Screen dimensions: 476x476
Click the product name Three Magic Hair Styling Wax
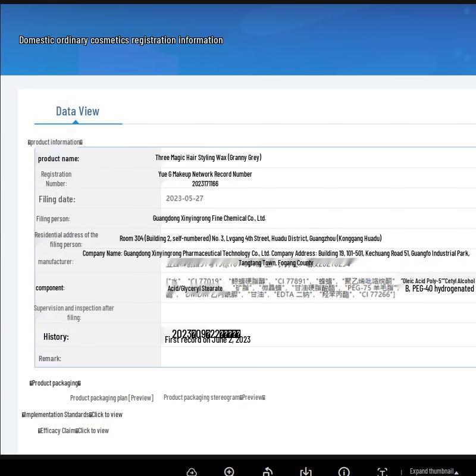tap(208, 158)
